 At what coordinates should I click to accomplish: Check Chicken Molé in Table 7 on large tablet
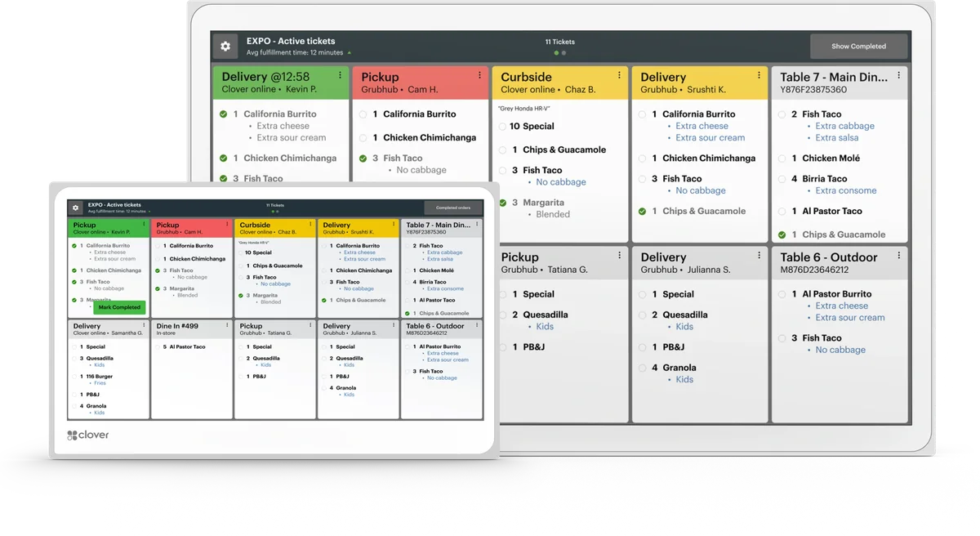782,159
